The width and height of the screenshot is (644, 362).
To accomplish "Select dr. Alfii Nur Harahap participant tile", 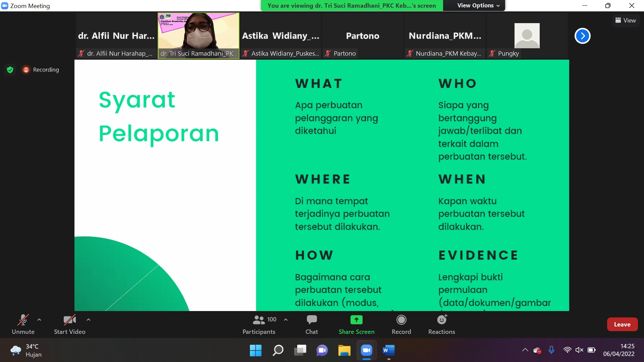I will 116,36.
